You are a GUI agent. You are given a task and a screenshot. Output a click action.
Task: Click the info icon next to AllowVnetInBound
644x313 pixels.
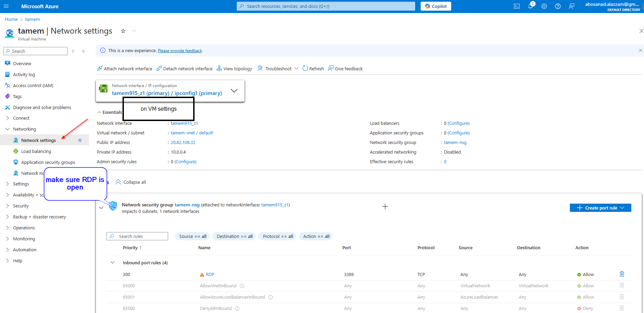[x=242, y=286]
